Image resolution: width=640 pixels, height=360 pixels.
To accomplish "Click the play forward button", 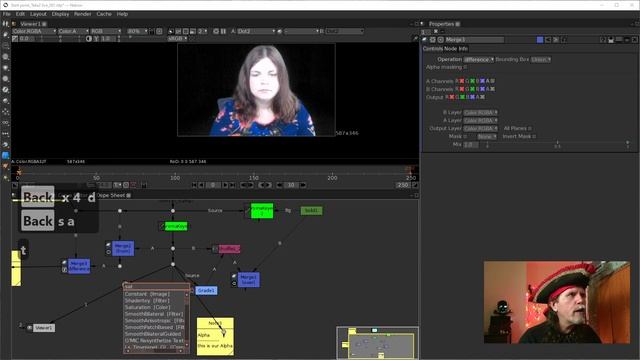I will click(x=225, y=185).
